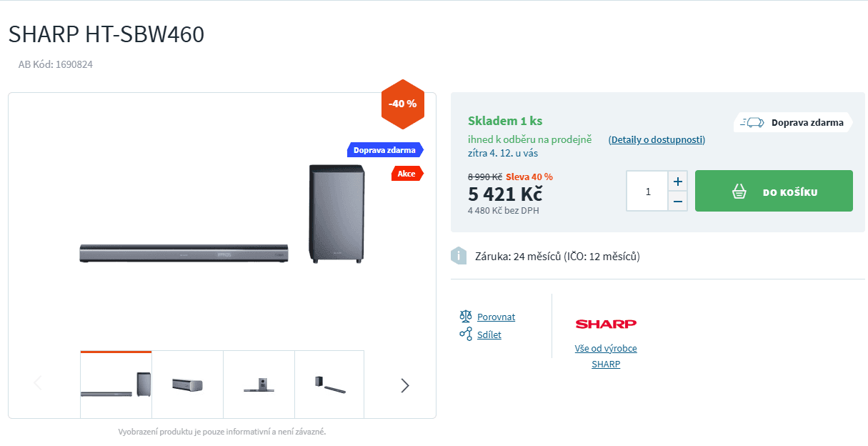Screen dimensions: 868x446
Task: Click the SHARP manufacturer link
Action: pos(606,364)
